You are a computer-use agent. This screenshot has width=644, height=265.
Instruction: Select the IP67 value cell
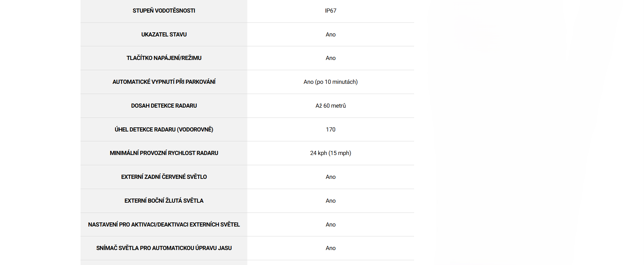[x=331, y=11]
